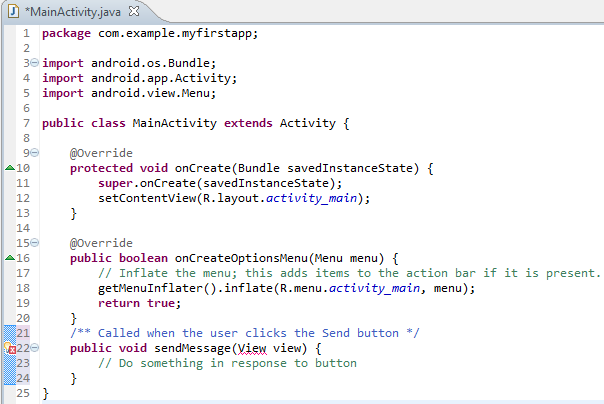Click android.view.Menu import text

click(x=150, y=93)
